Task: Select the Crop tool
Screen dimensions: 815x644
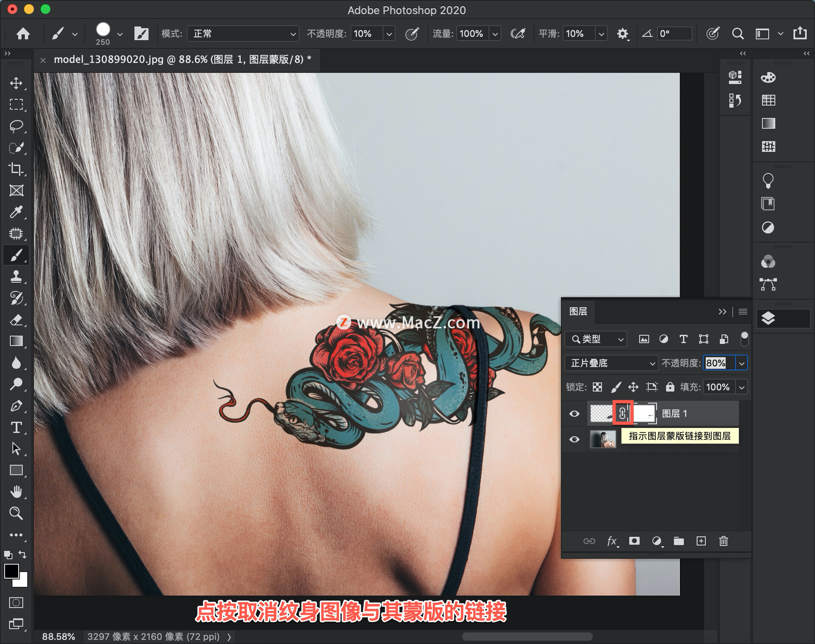Action: tap(16, 169)
